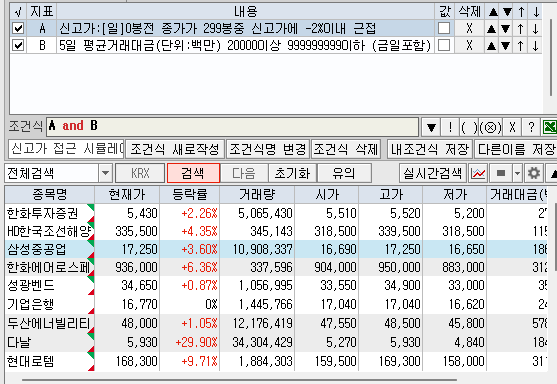Click 조건식명 변경 button
The image size is (557, 384).
pyautogui.click(x=267, y=149)
